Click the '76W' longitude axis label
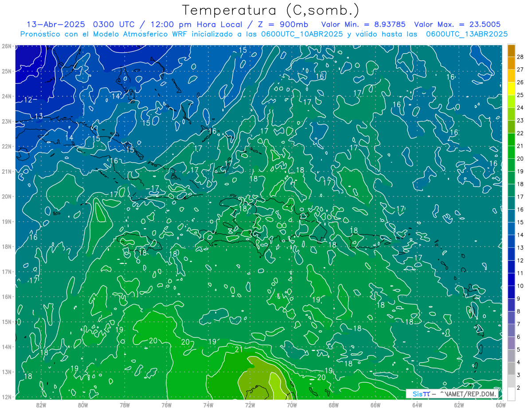Viewport: 532px width, 411px height. pyautogui.click(x=167, y=404)
